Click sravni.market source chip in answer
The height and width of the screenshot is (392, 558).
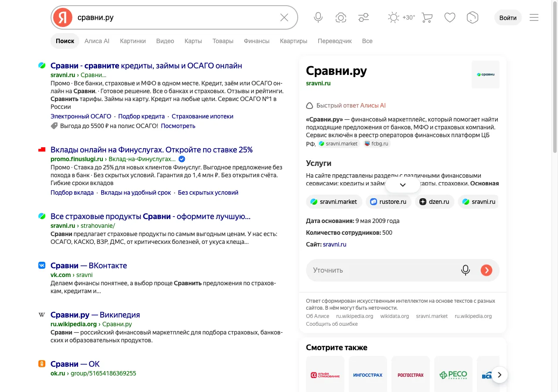click(x=338, y=144)
